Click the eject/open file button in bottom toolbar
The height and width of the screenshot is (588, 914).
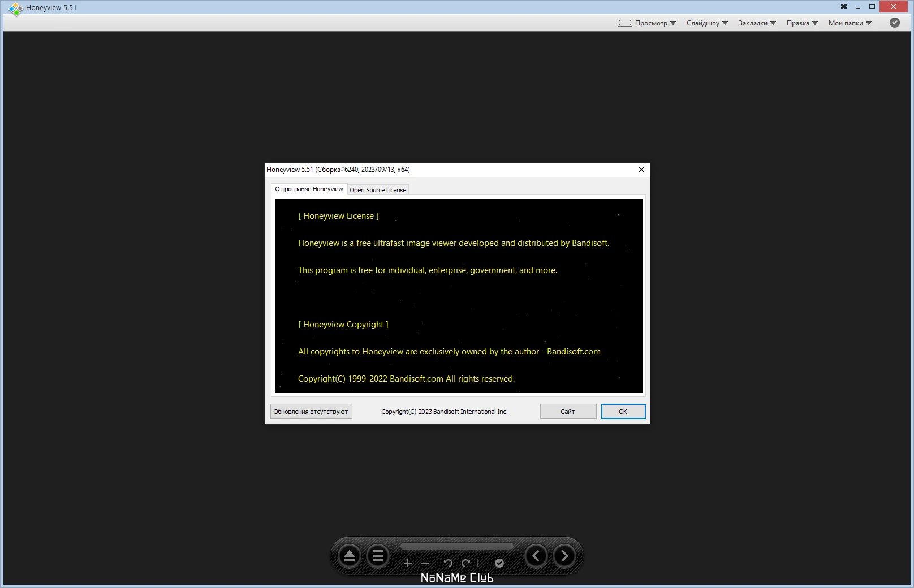(x=350, y=556)
